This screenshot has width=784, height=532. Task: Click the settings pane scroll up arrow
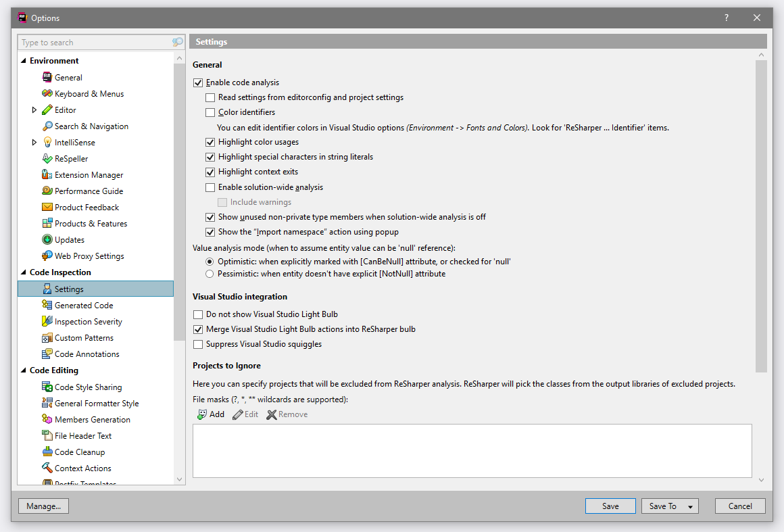(761, 55)
